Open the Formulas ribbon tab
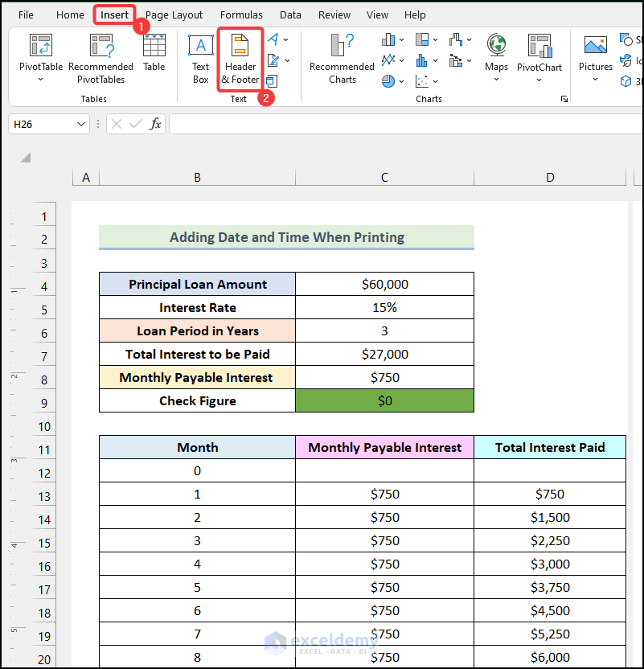This screenshot has height=669, width=644. (241, 14)
